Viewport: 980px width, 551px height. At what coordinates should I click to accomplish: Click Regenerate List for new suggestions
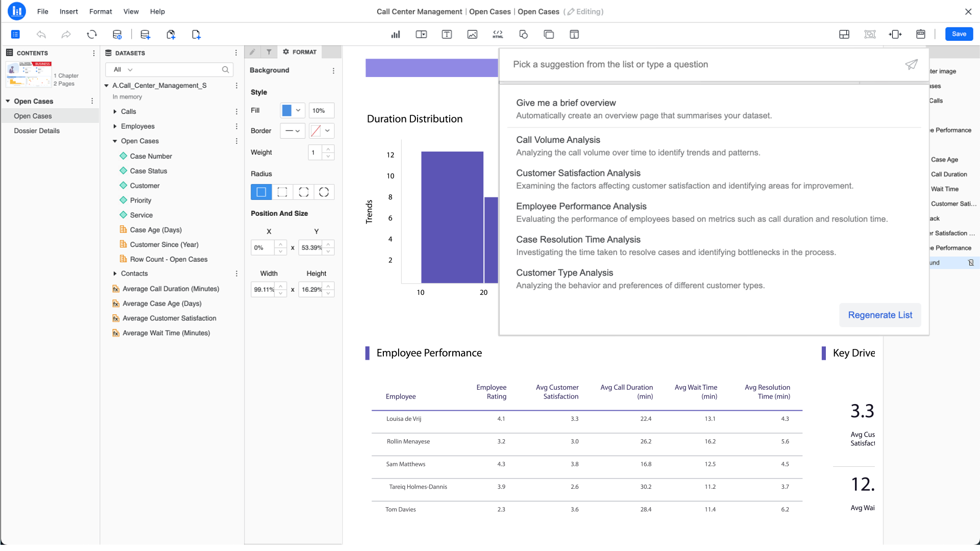pyautogui.click(x=879, y=315)
